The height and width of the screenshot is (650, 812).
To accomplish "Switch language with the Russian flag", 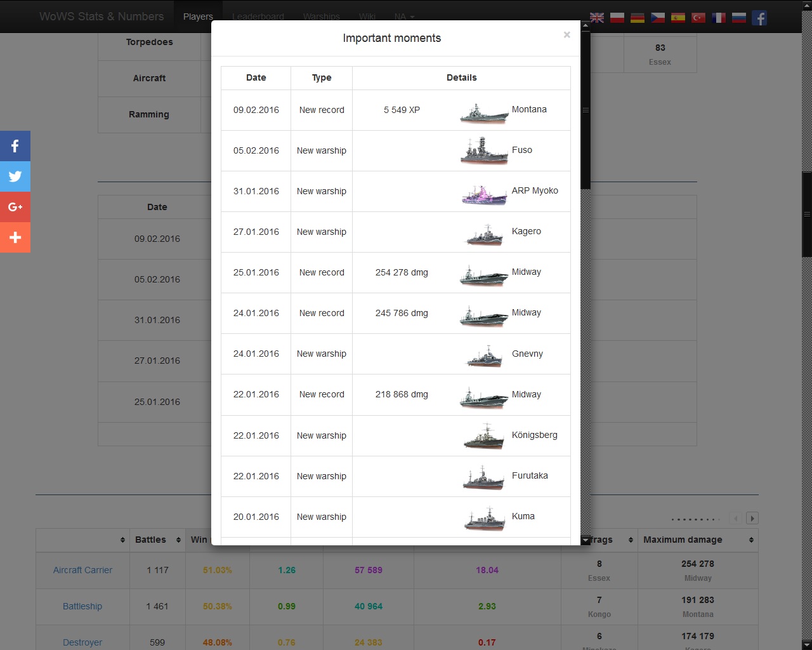I will coord(739,18).
